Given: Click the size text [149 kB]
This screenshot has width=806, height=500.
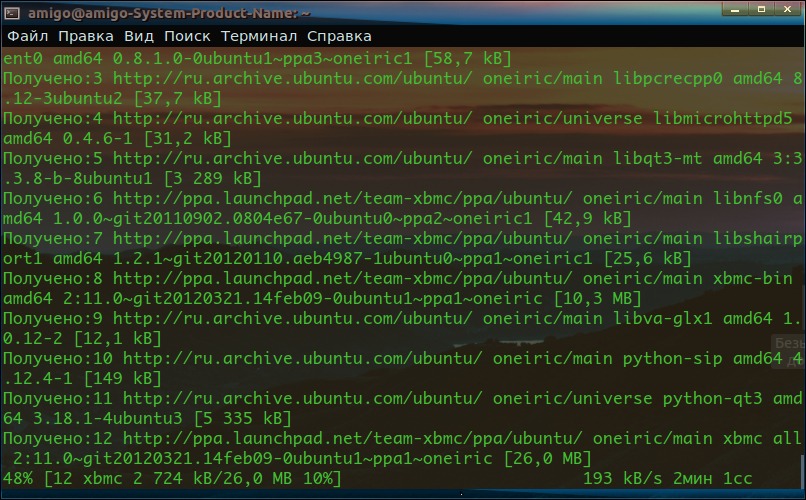Looking at the screenshot, I should (122, 379).
